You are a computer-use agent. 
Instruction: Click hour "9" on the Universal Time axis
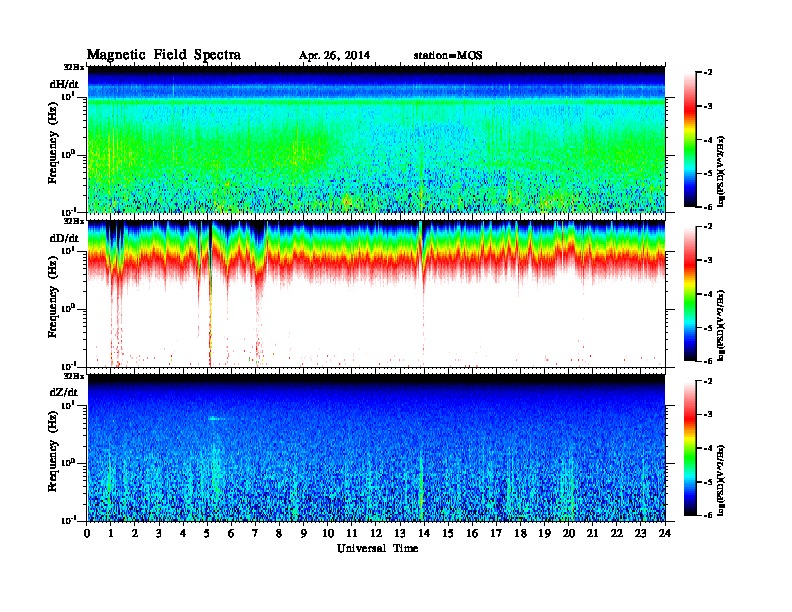(303, 533)
